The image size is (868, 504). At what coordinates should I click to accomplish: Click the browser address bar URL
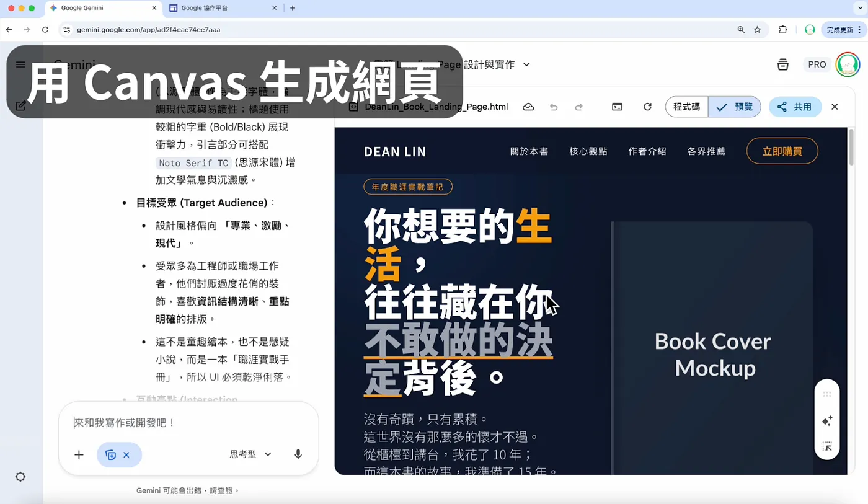pos(149,30)
